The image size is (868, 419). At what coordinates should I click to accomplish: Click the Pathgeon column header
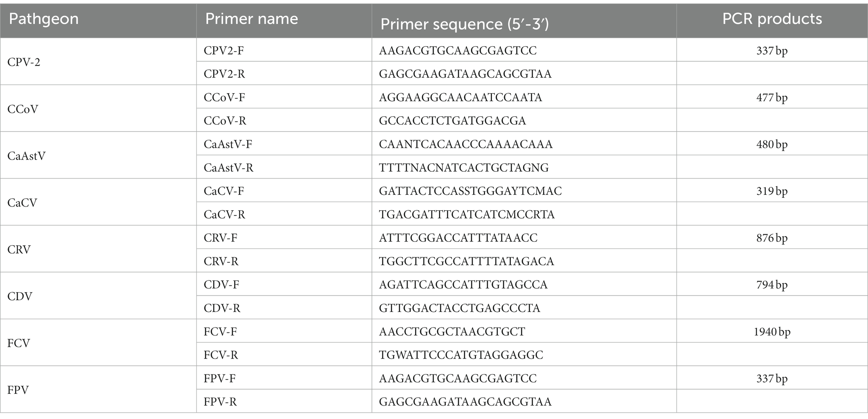click(x=44, y=19)
